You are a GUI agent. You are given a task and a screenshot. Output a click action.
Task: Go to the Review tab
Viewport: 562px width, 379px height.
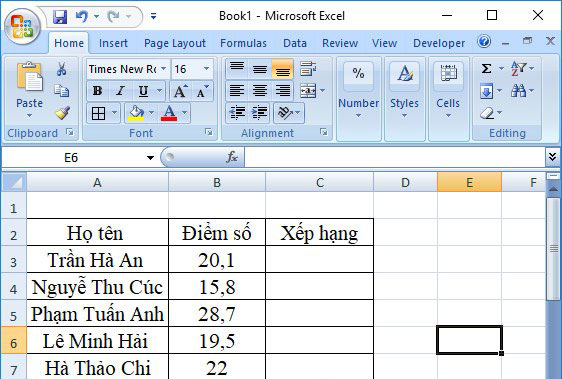[x=340, y=43]
